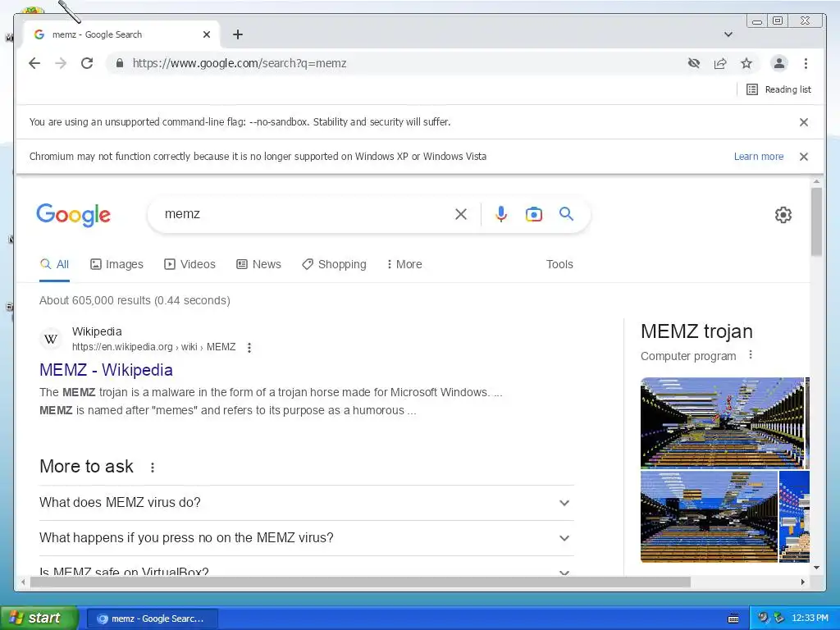Clear the search box text

(461, 214)
